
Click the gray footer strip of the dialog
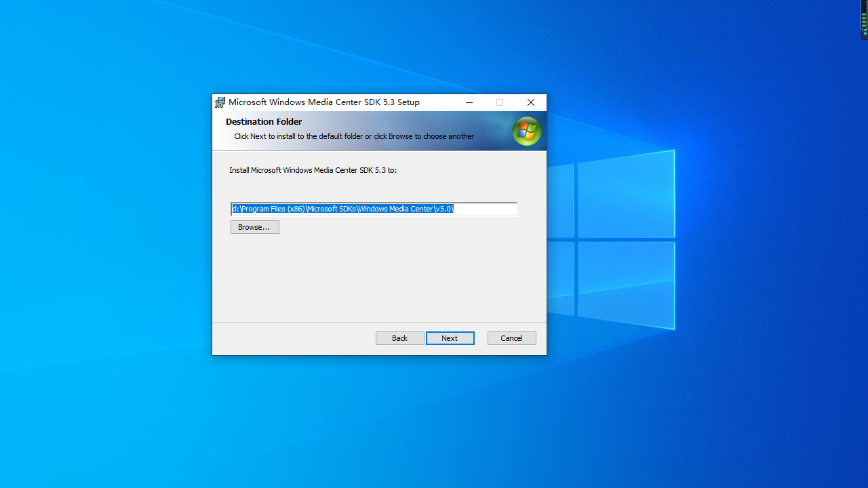[x=285, y=339]
